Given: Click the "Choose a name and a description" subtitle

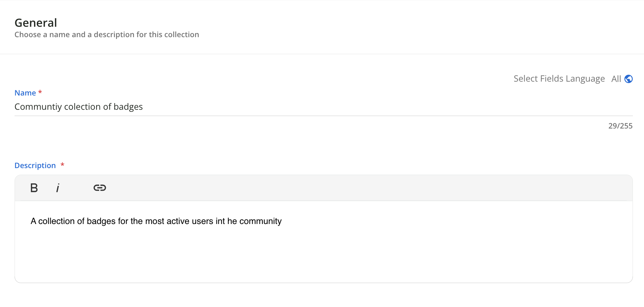Looking at the screenshot, I should (x=107, y=35).
